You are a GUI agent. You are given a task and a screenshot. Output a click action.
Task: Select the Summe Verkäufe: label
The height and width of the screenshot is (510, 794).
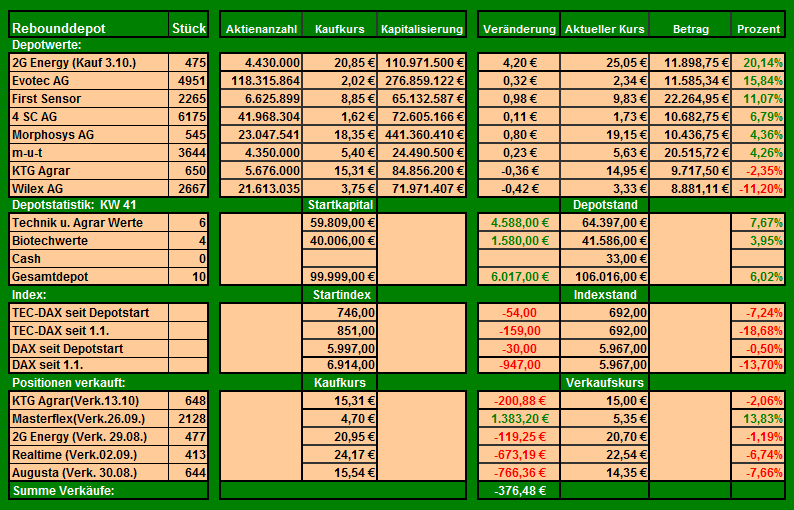point(63,491)
